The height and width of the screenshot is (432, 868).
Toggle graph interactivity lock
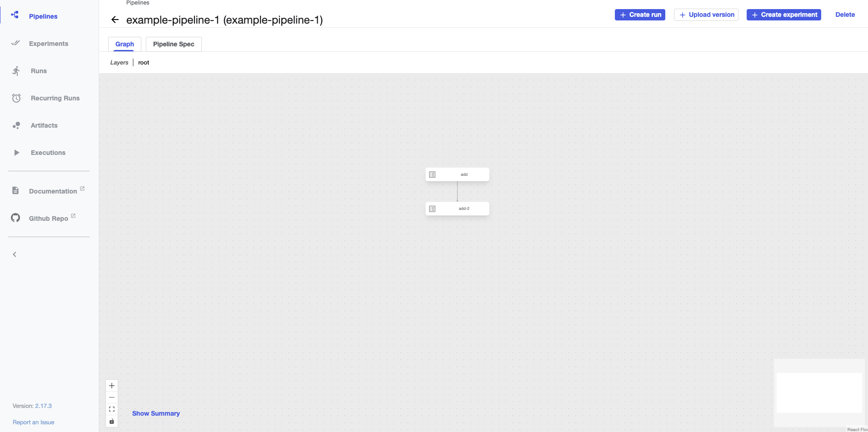pyautogui.click(x=112, y=421)
